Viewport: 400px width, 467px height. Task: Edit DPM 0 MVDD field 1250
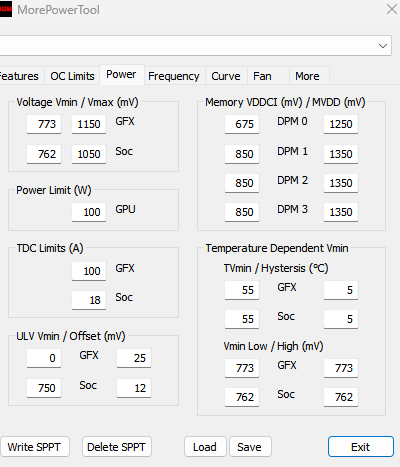point(341,124)
